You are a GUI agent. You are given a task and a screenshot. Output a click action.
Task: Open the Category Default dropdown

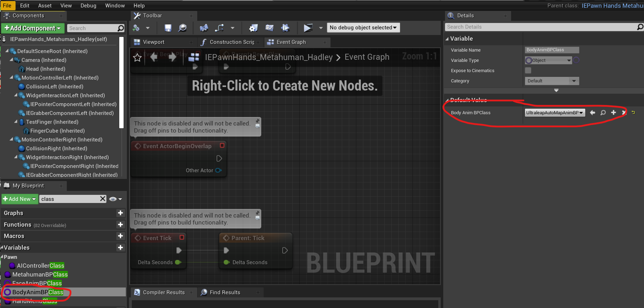point(552,81)
